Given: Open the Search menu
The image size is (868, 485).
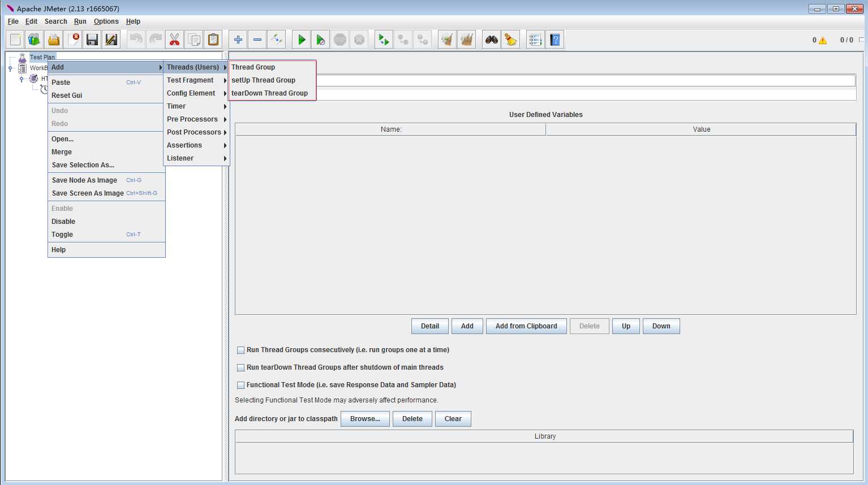Looking at the screenshot, I should 56,21.
